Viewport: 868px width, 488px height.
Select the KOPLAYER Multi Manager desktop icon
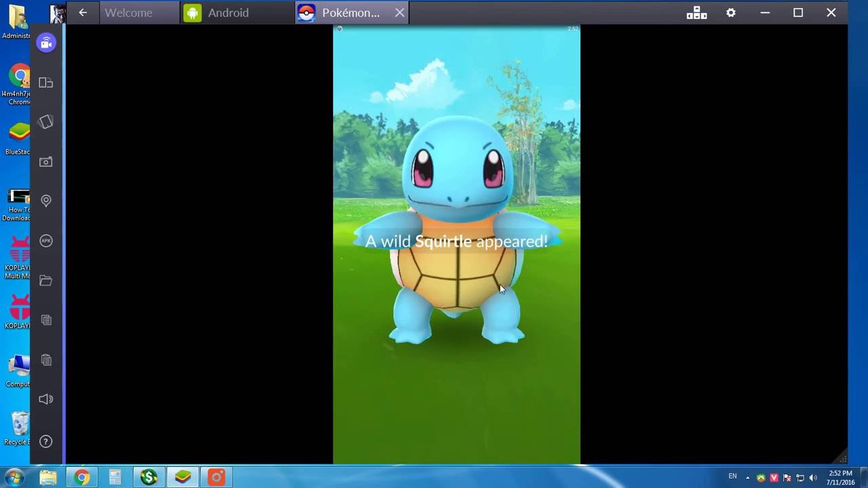click(18, 258)
